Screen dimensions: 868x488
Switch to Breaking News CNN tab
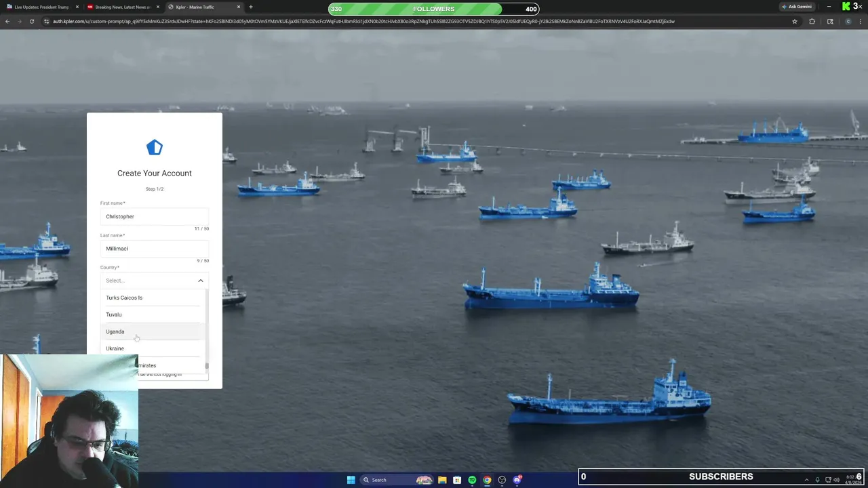click(123, 7)
